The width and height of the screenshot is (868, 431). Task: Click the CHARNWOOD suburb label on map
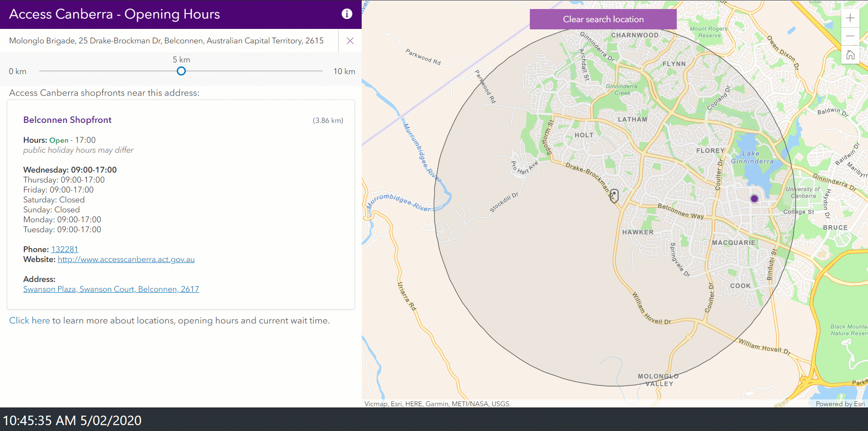pos(635,35)
